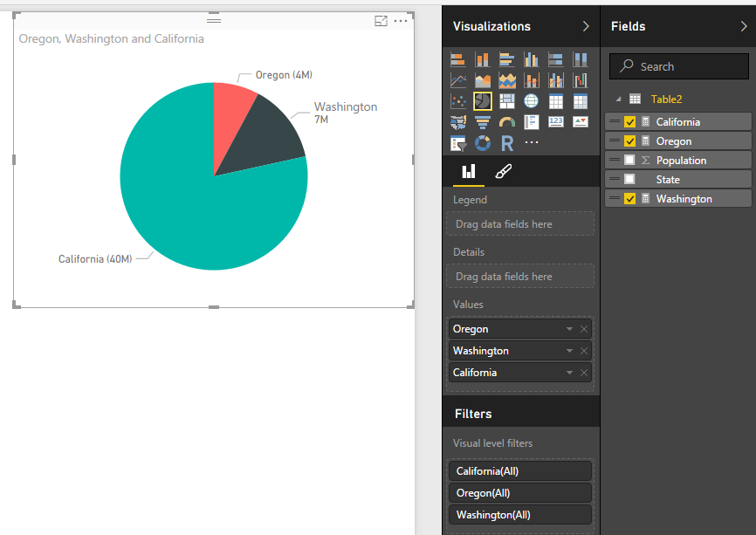756x535 pixels.
Task: Click the Population field name
Action: tap(681, 161)
